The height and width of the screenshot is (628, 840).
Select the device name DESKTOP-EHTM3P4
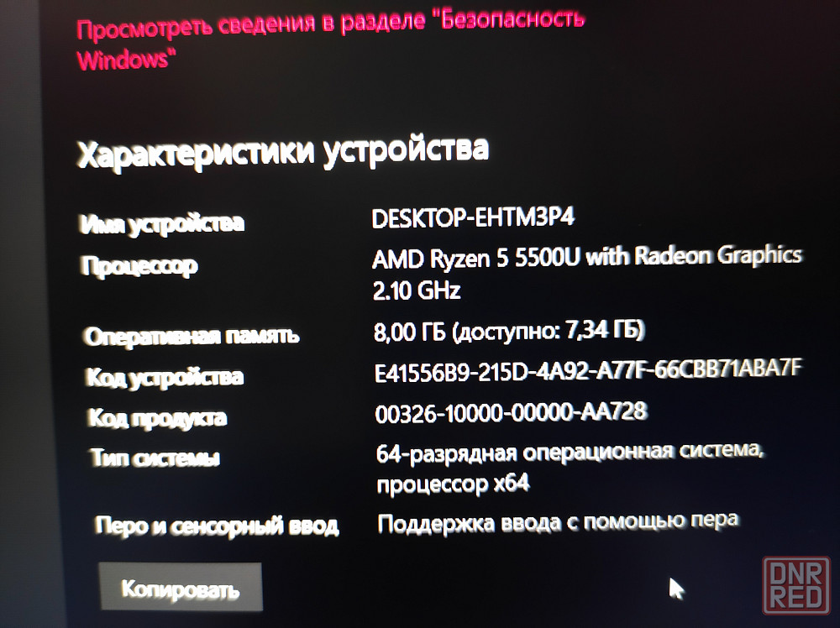[473, 218]
